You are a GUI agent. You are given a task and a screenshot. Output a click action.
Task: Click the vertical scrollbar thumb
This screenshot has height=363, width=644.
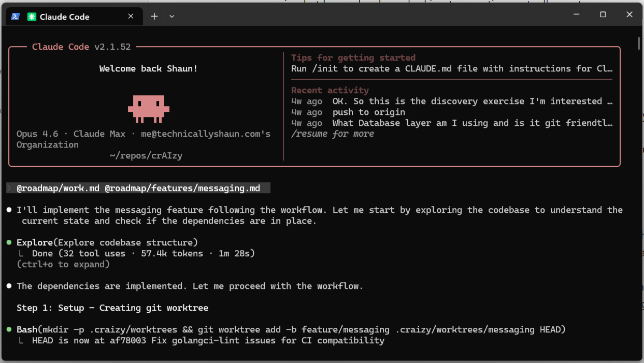639,42
